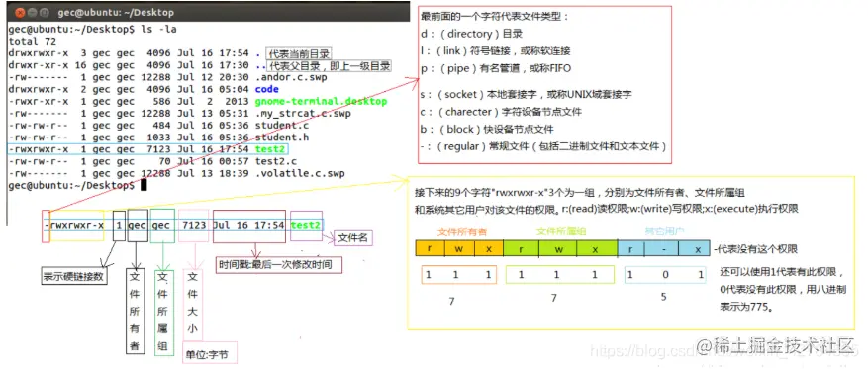Click the terminal cursor block at the last prompt
Viewport: 868px width, 369px height.
pyautogui.click(x=144, y=185)
